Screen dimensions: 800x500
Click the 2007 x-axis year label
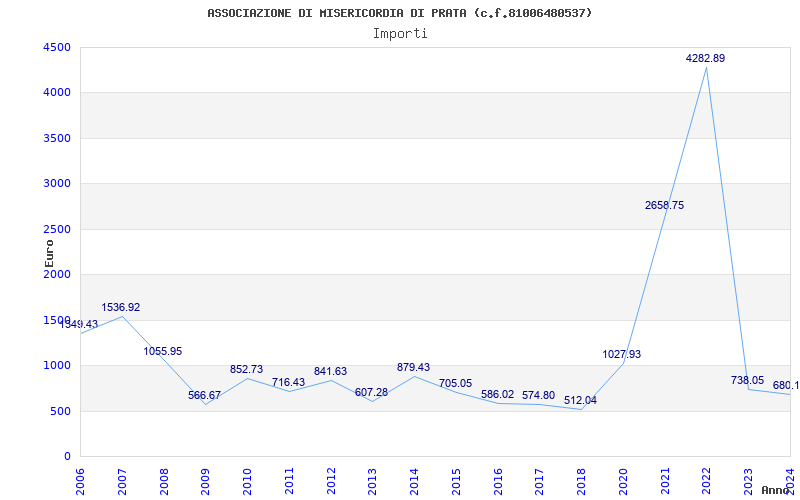pyautogui.click(x=122, y=482)
